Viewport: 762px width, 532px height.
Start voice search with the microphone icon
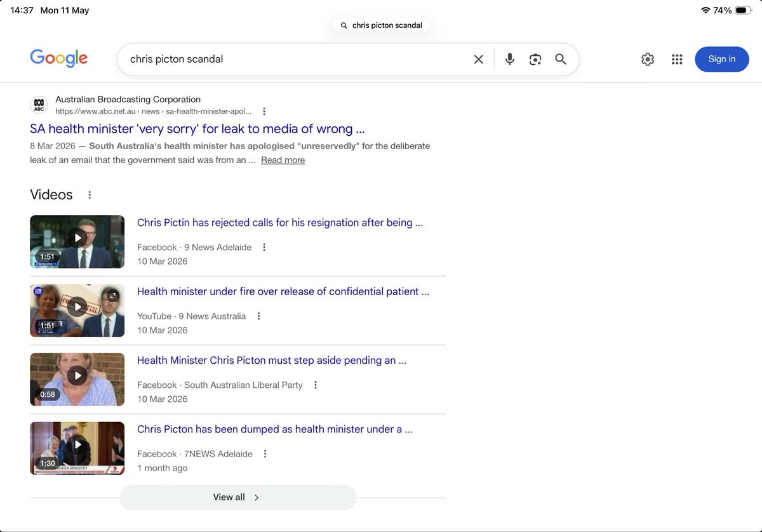point(509,59)
